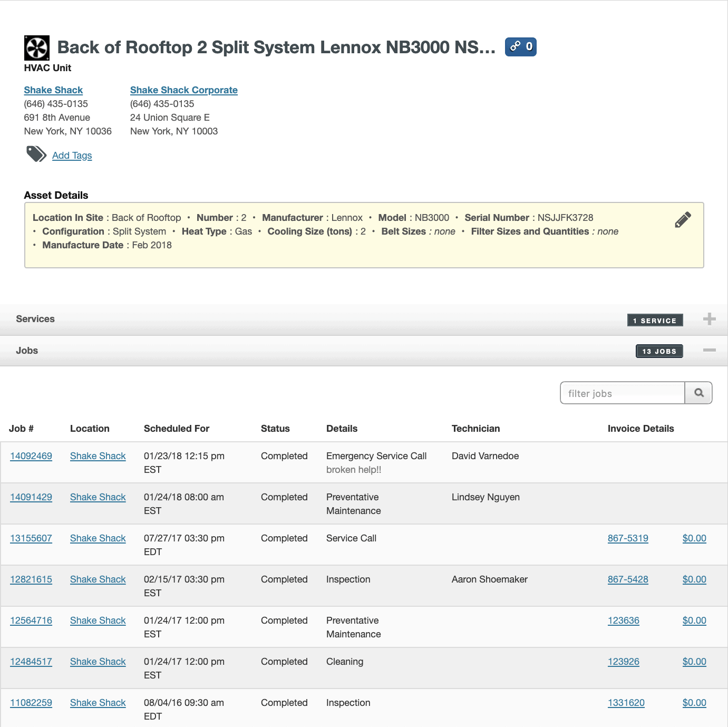This screenshot has width=728, height=727.
Task: Open the Services section header
Action: click(364, 319)
